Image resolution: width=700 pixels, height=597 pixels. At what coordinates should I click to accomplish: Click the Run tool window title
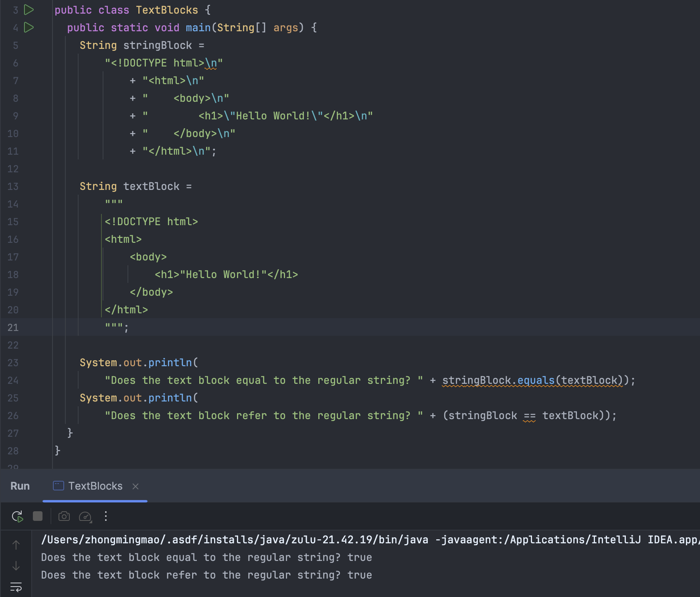coord(20,486)
